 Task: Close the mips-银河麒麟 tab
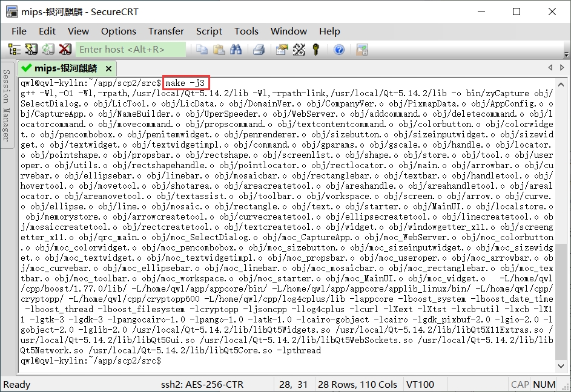point(109,68)
